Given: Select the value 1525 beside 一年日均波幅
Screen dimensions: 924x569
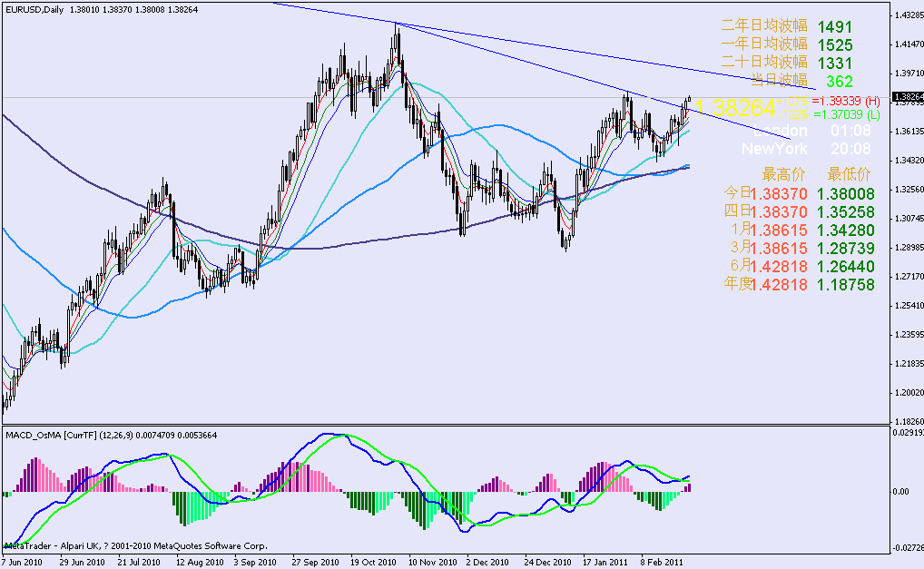Looking at the screenshot, I should [835, 45].
